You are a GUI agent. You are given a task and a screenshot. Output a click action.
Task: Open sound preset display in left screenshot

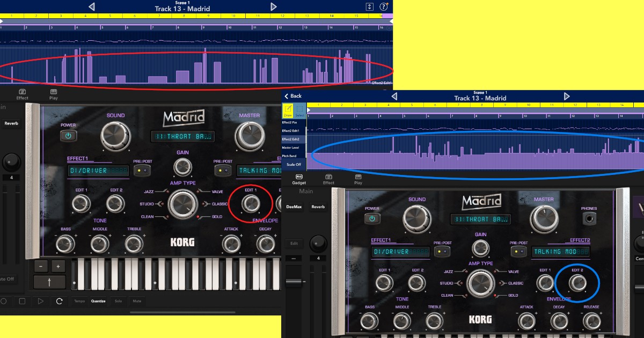point(183,136)
